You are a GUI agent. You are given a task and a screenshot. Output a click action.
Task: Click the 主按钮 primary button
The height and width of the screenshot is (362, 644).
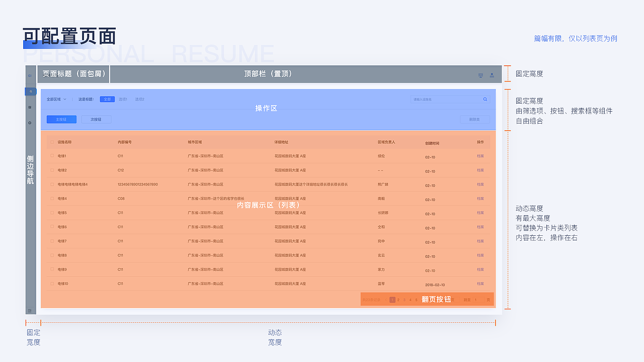point(61,120)
